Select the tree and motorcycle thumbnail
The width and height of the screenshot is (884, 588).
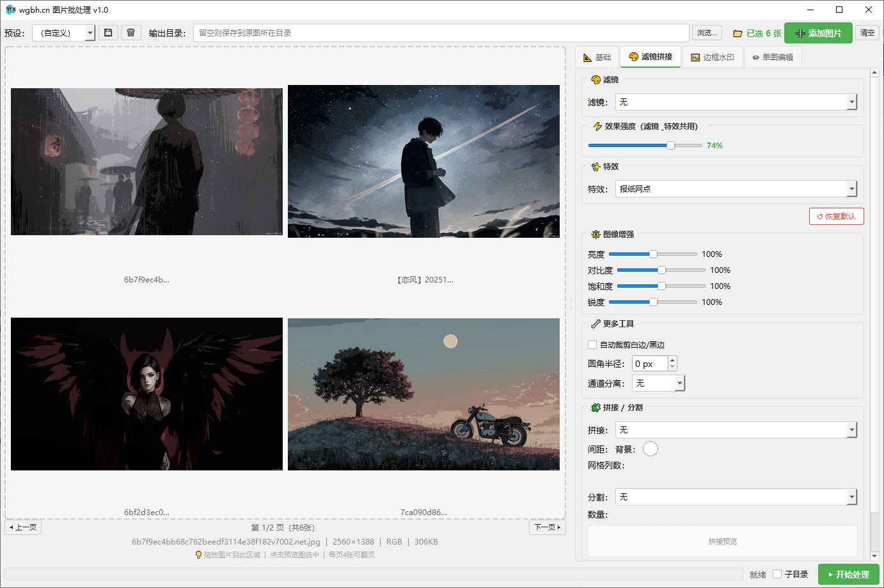click(423, 394)
